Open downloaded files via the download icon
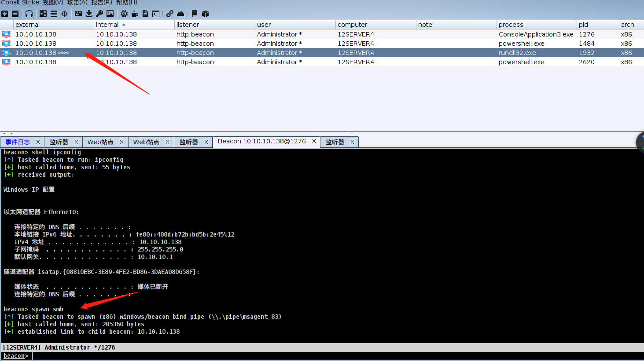This screenshot has height=361, width=644. (89, 14)
